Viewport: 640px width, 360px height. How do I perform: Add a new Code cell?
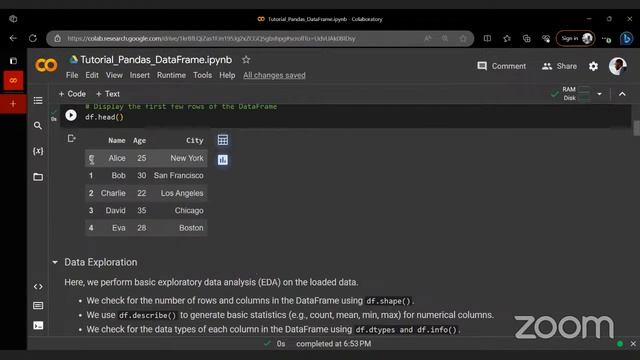72,94
